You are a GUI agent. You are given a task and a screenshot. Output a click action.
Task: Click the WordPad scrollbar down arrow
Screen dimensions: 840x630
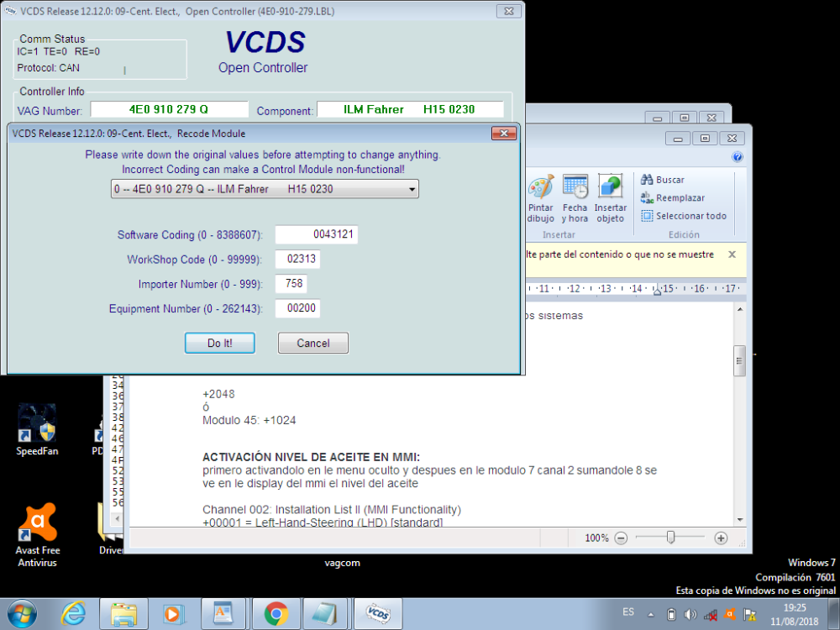point(740,520)
